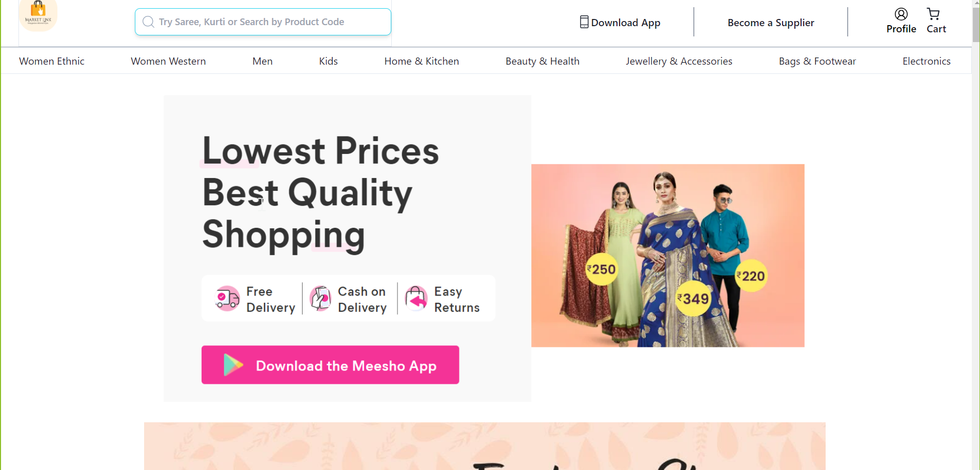980x470 pixels.
Task: Select the Women Ethnic category
Action: 51,61
